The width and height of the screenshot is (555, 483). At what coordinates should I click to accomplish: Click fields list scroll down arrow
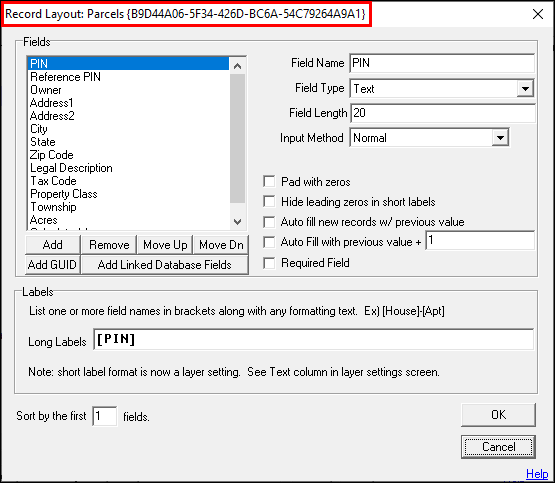point(238,222)
